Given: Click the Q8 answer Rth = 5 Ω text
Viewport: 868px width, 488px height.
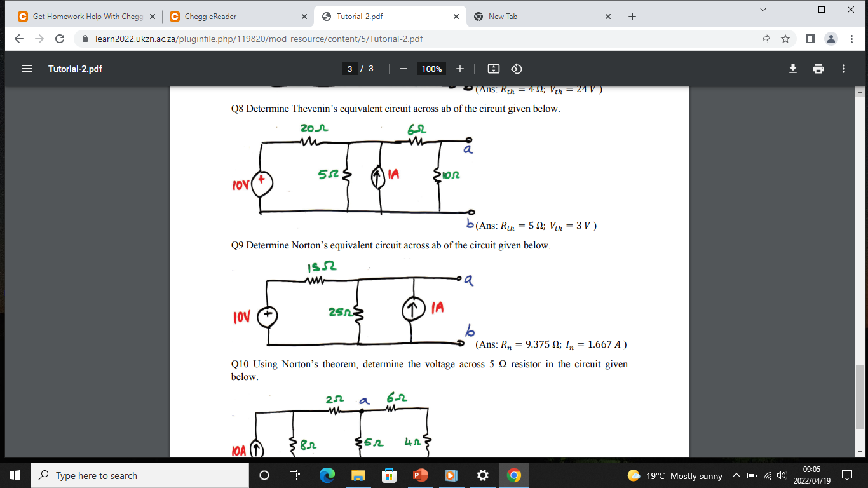Looking at the screenshot, I should [536, 226].
